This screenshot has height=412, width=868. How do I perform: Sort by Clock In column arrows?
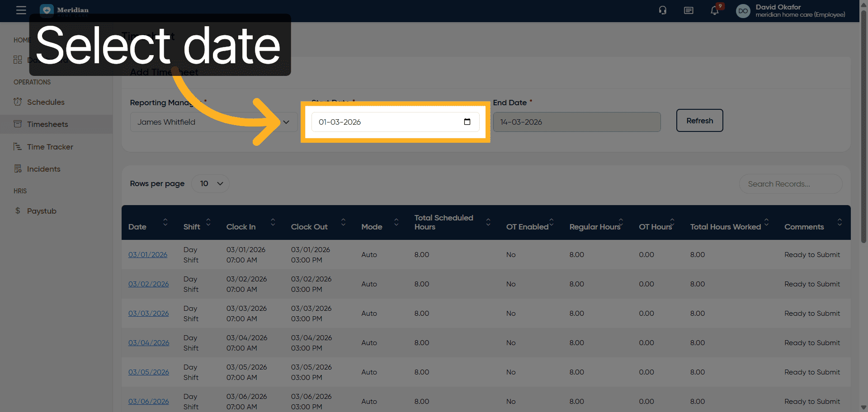click(273, 222)
